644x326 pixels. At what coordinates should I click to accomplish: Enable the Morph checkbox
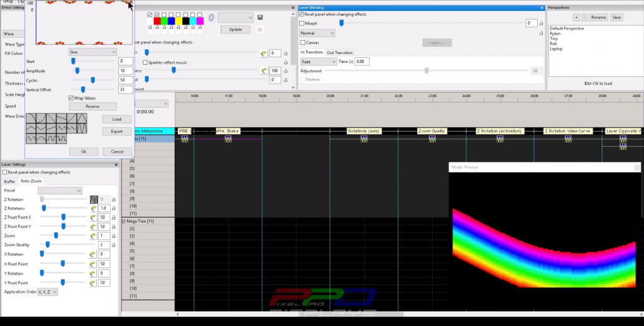tap(303, 23)
